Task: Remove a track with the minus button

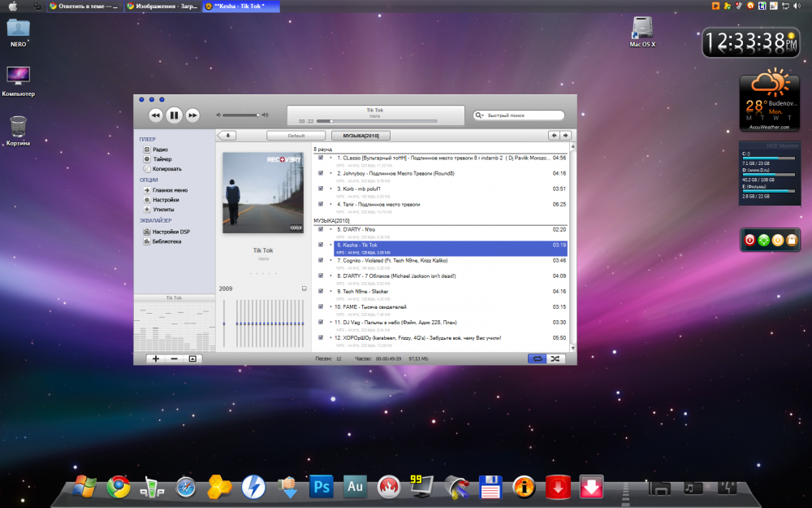Action: pos(174,358)
